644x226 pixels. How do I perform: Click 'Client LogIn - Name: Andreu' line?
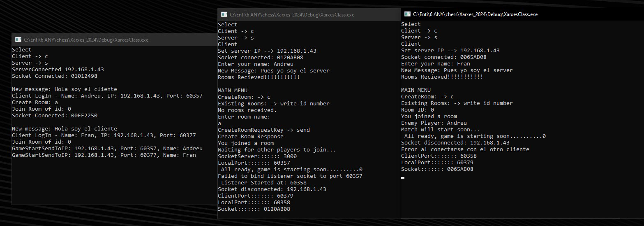pyautogui.click(x=107, y=96)
